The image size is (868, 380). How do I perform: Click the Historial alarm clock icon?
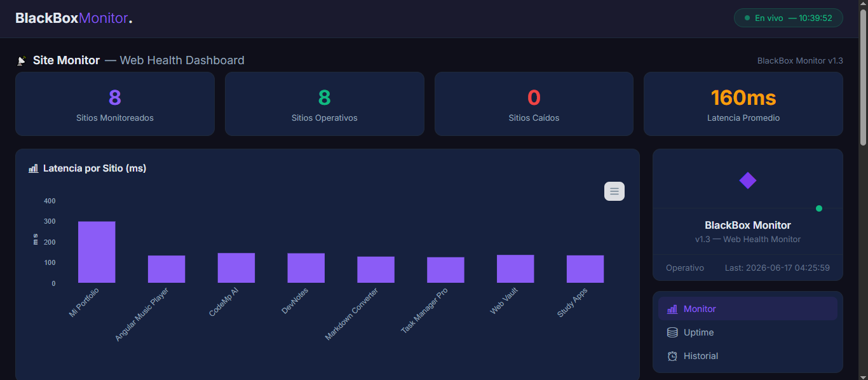(x=672, y=356)
